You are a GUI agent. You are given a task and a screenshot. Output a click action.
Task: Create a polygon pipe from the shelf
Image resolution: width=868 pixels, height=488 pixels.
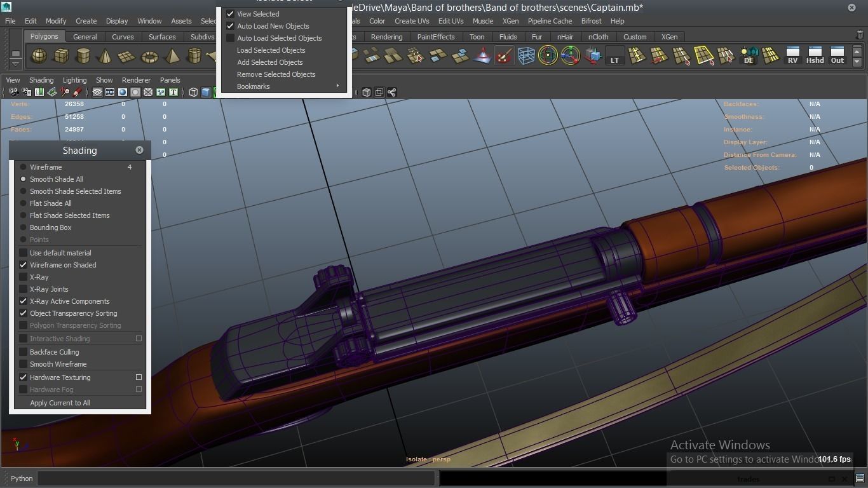pyautogui.click(x=194, y=57)
